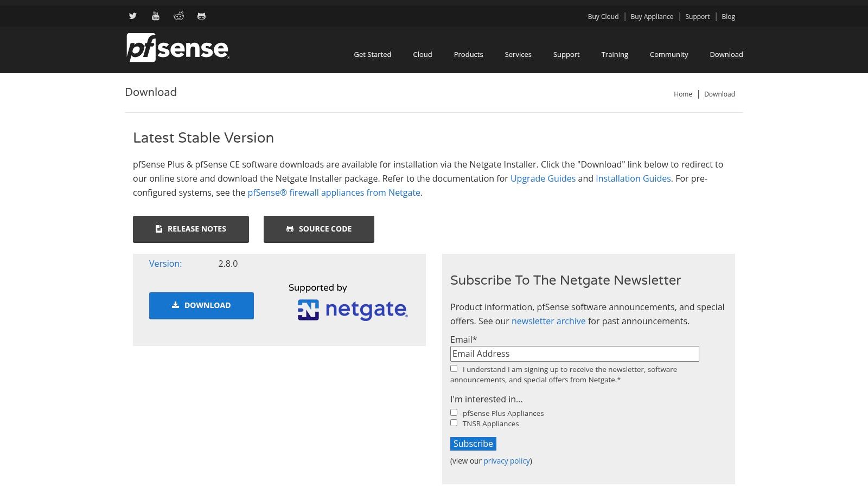Select Training in the navigation bar
The image size is (868, 488).
pos(615,54)
